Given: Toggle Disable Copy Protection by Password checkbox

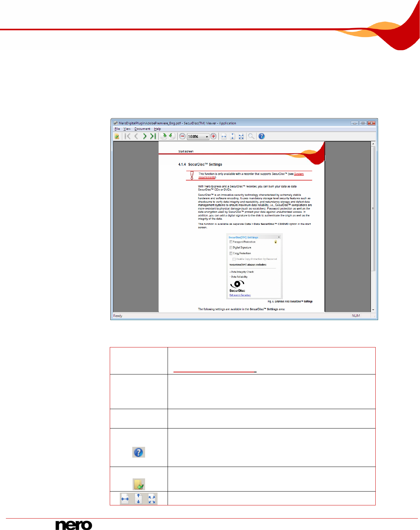Looking at the screenshot, I should [234, 259].
